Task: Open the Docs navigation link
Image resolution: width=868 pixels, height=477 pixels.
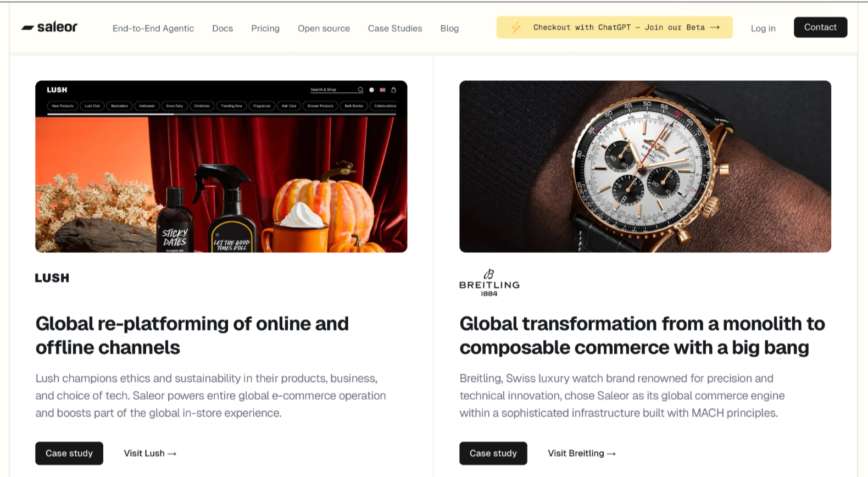Action: 222,28
